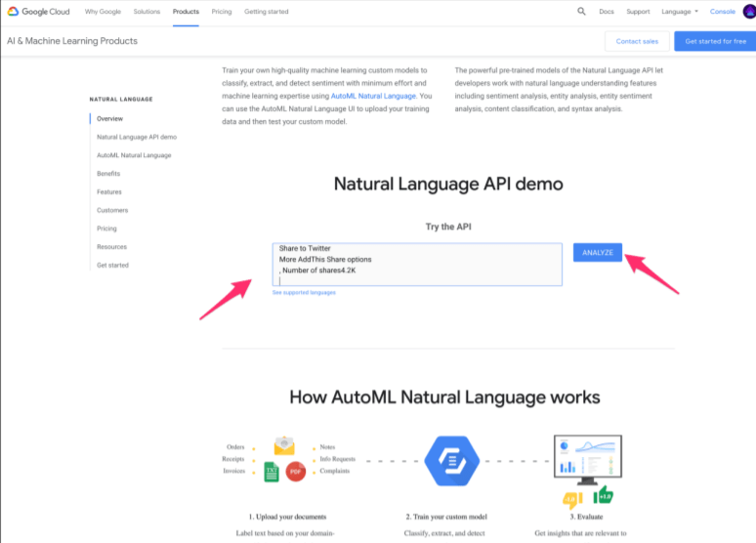Go to Features in the sidebar
756x543 pixels.
pyautogui.click(x=109, y=192)
